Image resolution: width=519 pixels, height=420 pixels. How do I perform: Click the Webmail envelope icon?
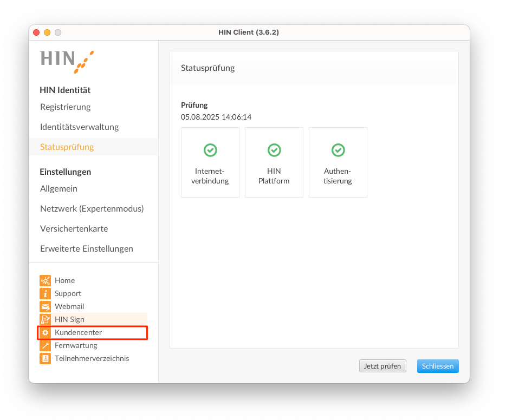pyautogui.click(x=46, y=306)
